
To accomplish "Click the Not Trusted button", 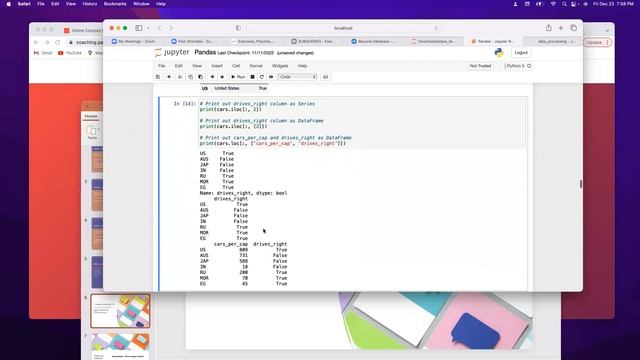I will (x=480, y=66).
